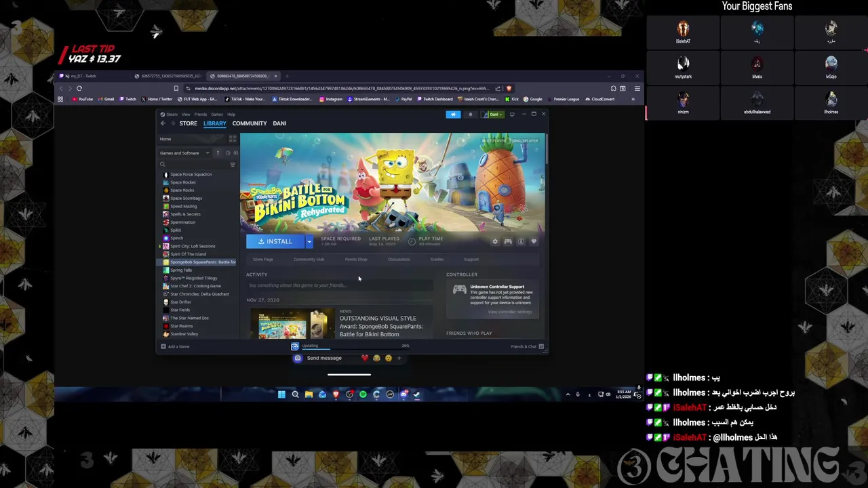Open the Steam menu

tap(172, 115)
